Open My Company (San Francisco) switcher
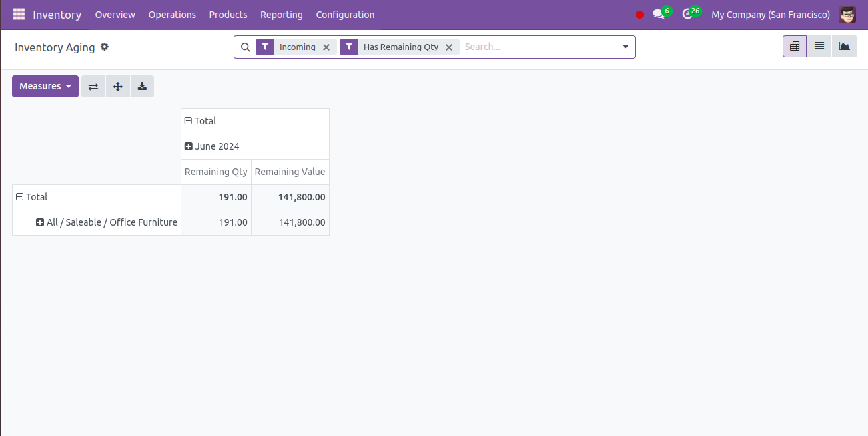This screenshot has height=436, width=868. [771, 15]
